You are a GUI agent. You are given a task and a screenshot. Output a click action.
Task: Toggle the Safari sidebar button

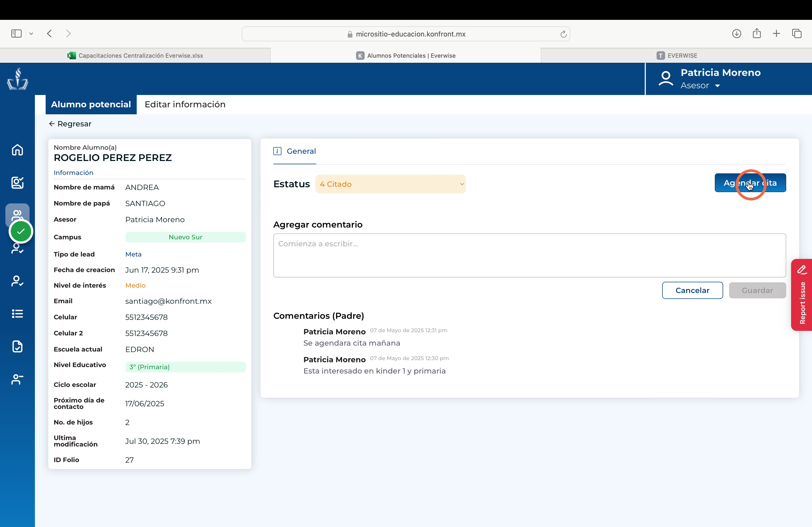click(x=16, y=33)
